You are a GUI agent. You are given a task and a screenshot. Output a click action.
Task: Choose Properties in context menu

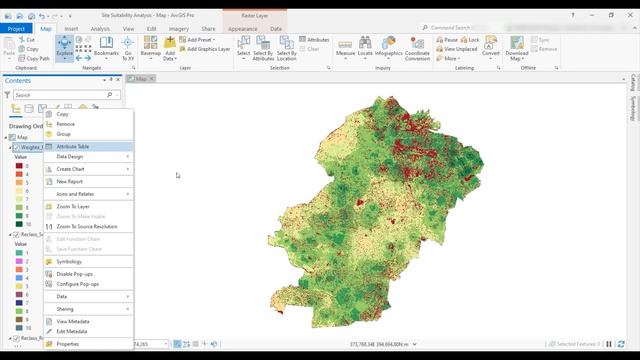coord(88,344)
